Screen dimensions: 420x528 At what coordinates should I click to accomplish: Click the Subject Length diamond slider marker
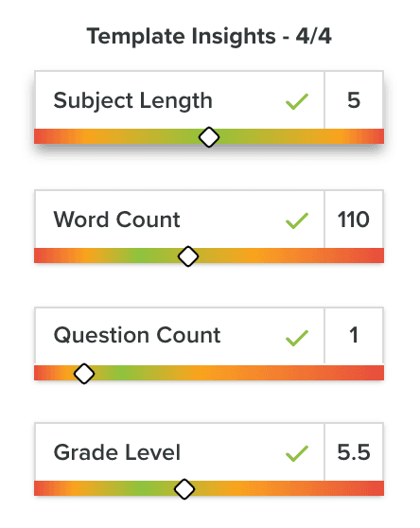click(209, 137)
